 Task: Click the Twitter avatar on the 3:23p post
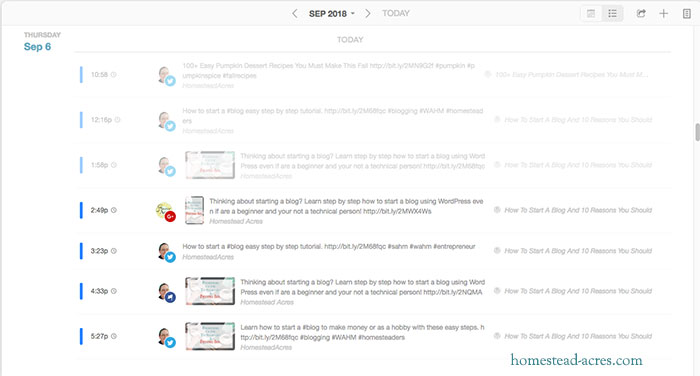click(166, 252)
